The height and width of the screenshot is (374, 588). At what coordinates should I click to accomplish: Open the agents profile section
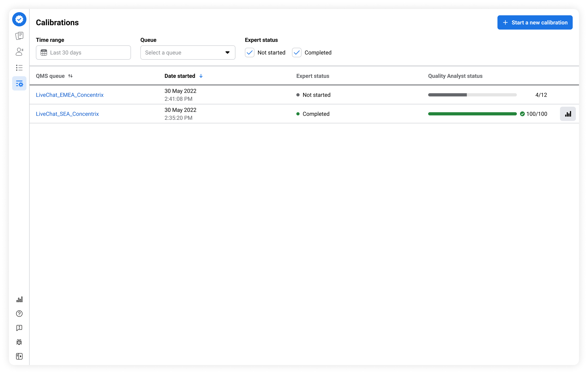click(19, 52)
